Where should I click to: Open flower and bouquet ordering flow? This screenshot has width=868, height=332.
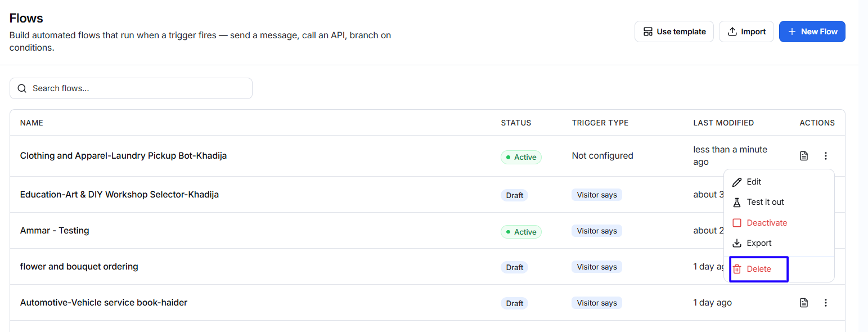click(79, 266)
